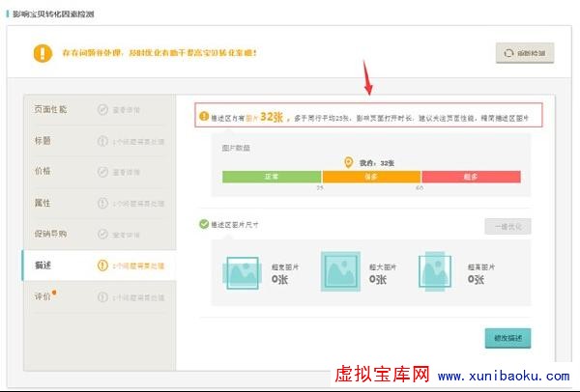
Task: Click the 超大图片 image icon
Action: pos(339,272)
